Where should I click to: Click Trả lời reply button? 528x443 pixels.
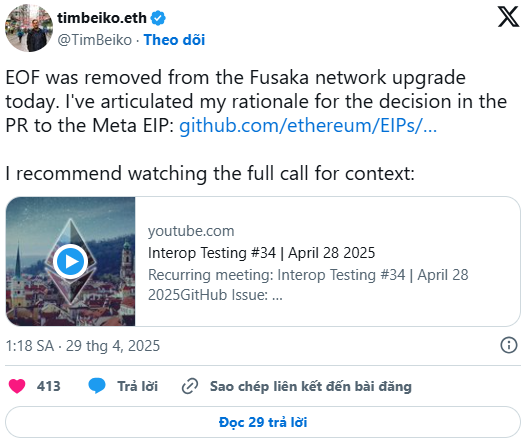coord(137,386)
